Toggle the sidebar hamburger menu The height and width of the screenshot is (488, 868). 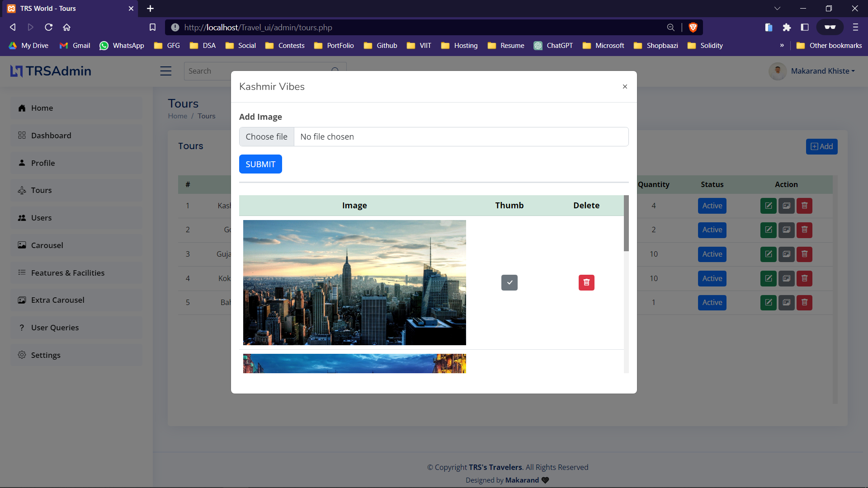pyautogui.click(x=166, y=71)
